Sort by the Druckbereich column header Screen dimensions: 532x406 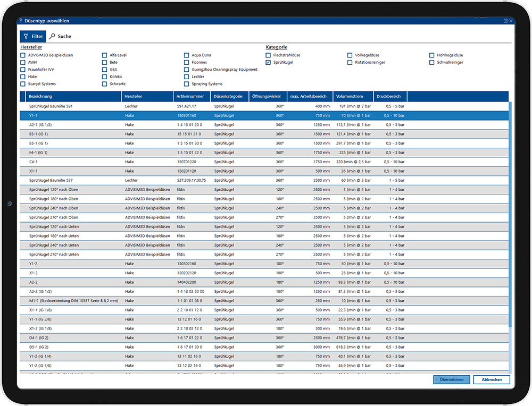(x=390, y=97)
